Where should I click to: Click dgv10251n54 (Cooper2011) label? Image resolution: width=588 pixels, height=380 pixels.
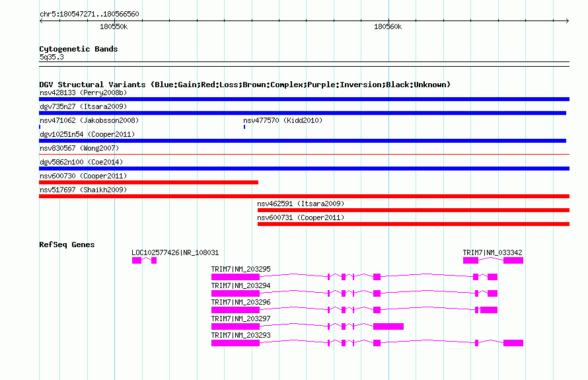(87, 134)
